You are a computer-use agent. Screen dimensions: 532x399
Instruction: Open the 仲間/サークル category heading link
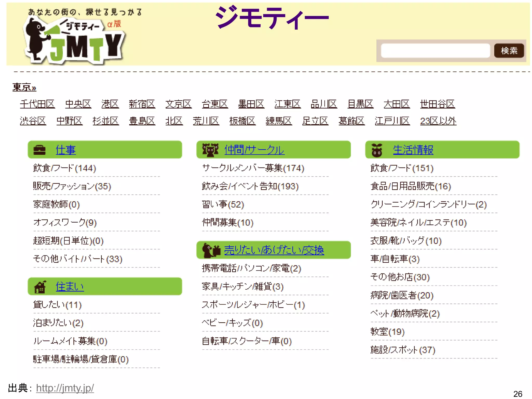point(254,150)
